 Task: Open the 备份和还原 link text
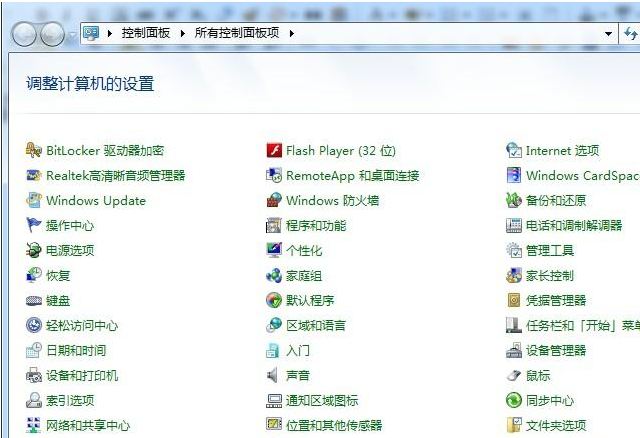(556, 200)
